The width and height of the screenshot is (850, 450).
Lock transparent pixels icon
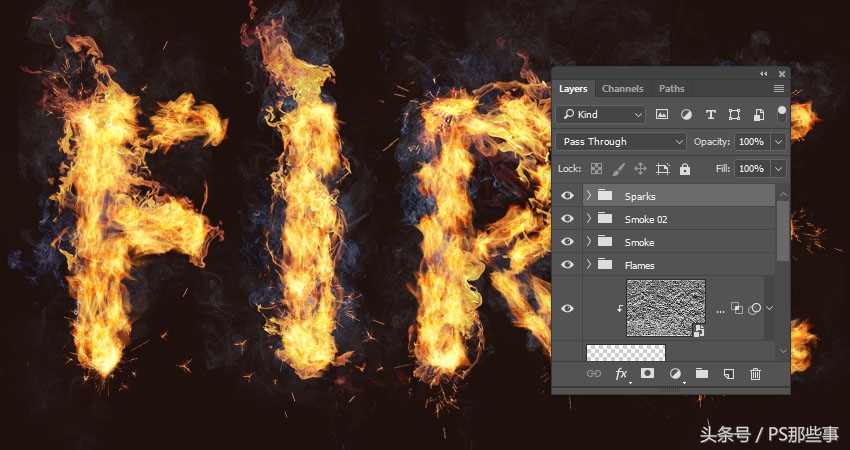pos(596,169)
